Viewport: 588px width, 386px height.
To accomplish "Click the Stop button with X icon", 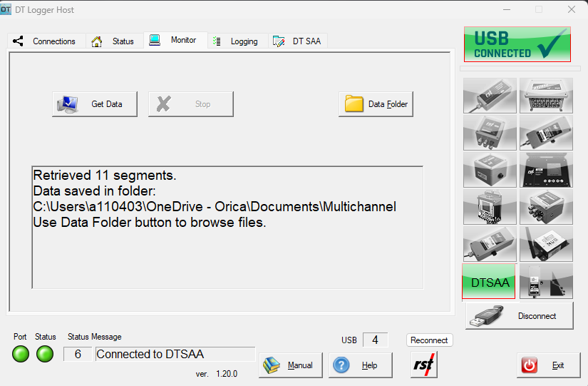I will tap(190, 104).
